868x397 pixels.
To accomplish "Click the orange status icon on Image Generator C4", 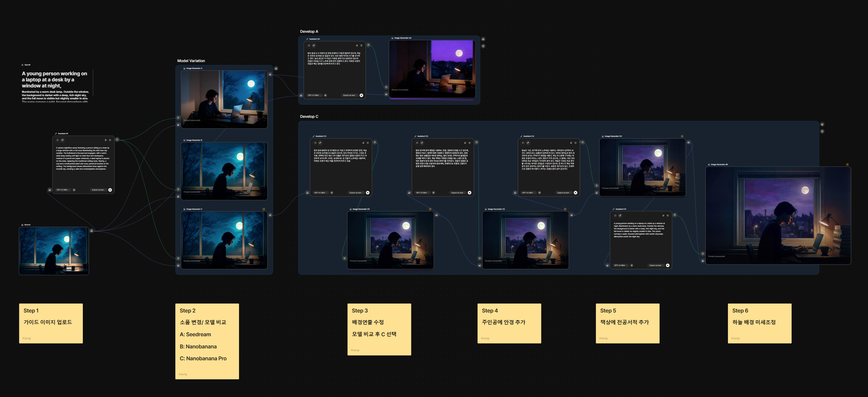I will click(x=682, y=136).
